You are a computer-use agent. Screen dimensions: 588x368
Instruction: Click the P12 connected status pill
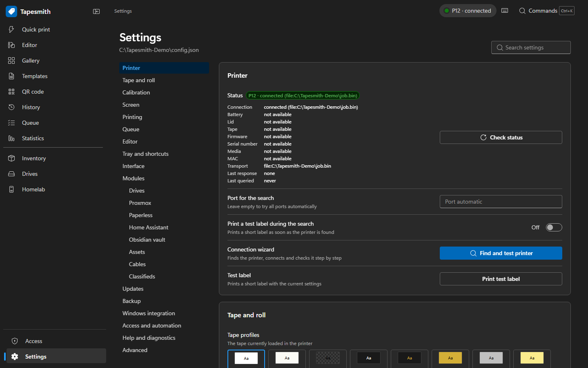coord(468,11)
